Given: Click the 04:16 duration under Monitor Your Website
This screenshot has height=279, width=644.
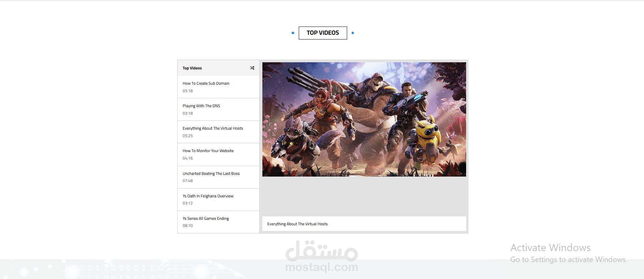Looking at the screenshot, I should (188, 158).
